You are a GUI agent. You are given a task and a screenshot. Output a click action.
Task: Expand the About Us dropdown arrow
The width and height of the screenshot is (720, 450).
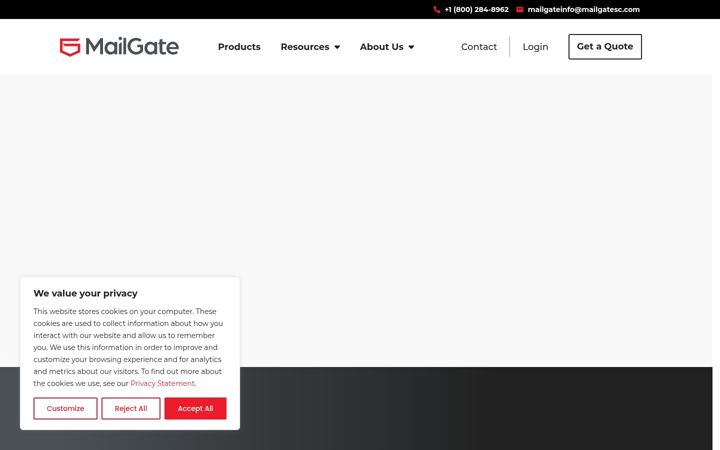(x=411, y=47)
